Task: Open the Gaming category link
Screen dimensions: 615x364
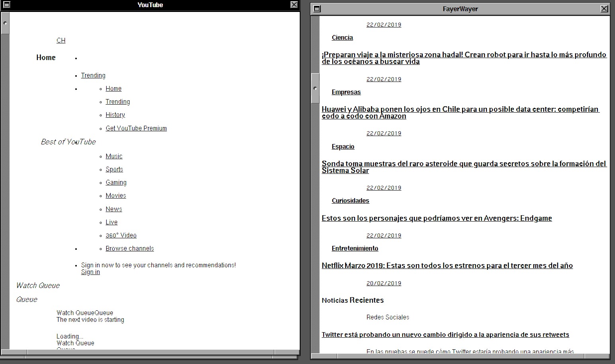Action: pos(116,182)
